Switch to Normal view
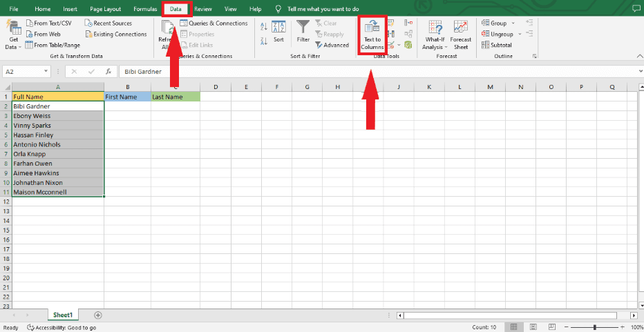 (x=514, y=327)
